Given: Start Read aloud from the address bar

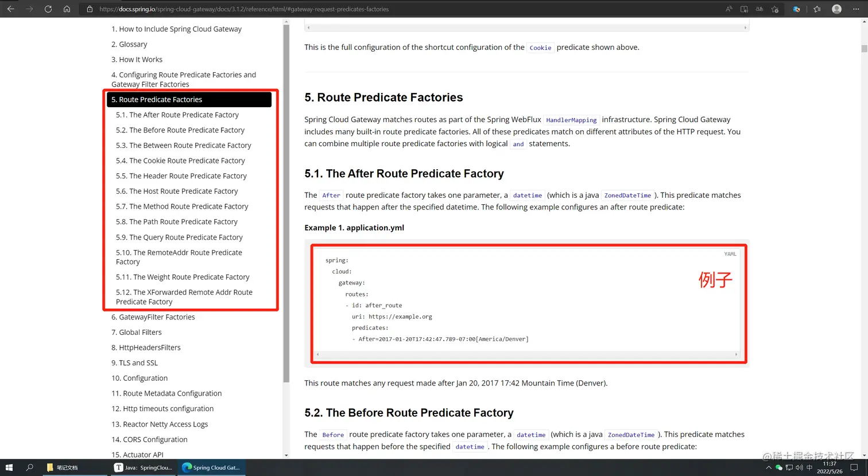Looking at the screenshot, I should [728, 9].
